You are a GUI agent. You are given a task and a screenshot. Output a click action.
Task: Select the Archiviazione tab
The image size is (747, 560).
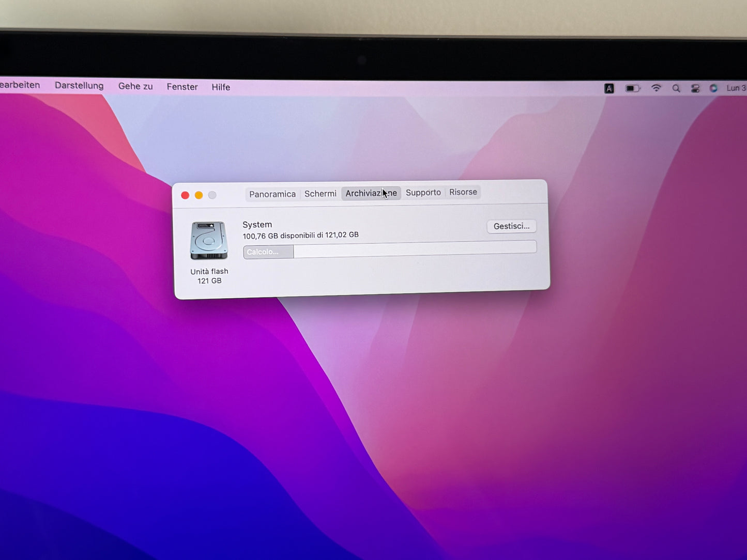pyautogui.click(x=371, y=193)
